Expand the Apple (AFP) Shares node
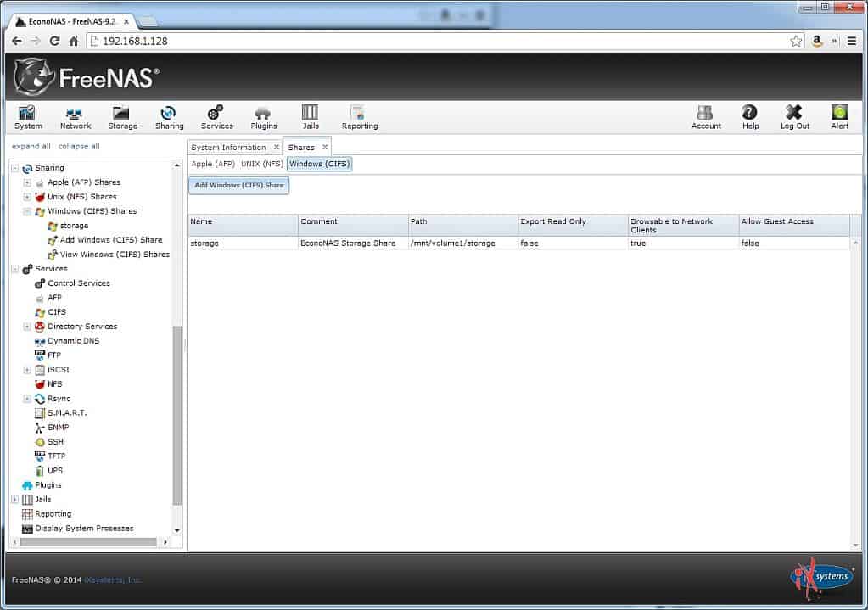Image resolution: width=868 pixels, height=610 pixels. click(27, 182)
